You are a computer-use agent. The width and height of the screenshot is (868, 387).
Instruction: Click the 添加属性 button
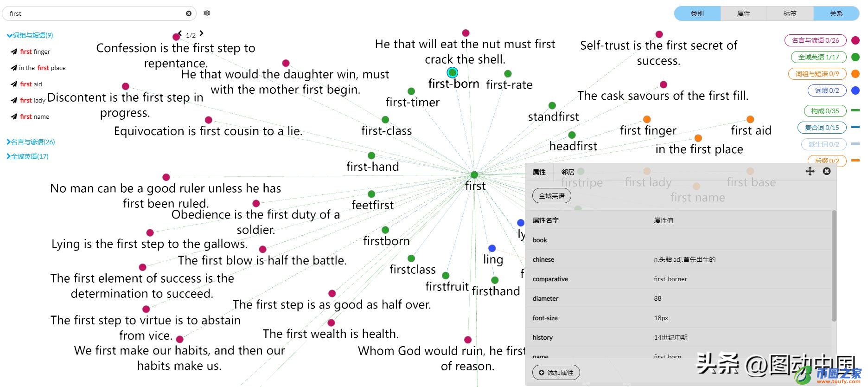click(x=556, y=373)
